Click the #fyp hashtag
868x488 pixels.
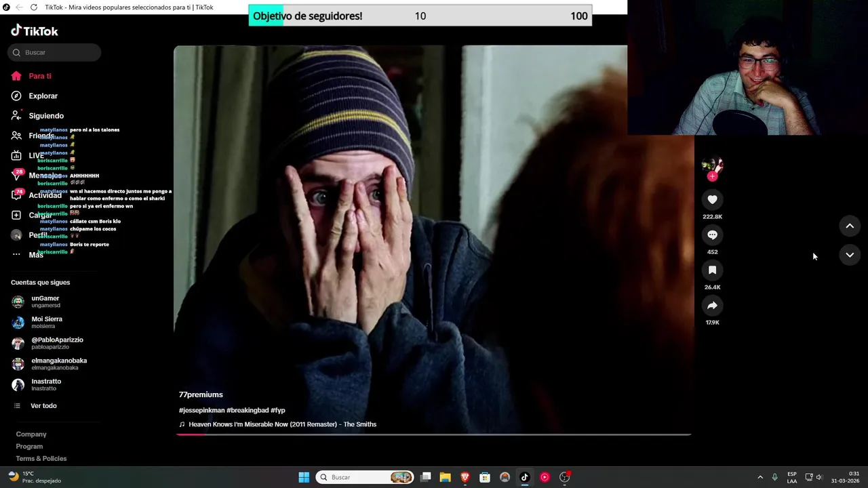278,410
